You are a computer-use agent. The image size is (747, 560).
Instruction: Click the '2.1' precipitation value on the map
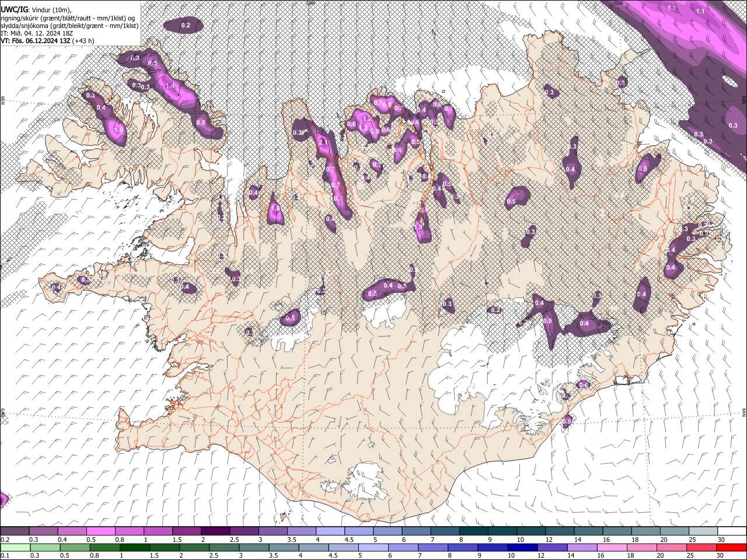323,142
